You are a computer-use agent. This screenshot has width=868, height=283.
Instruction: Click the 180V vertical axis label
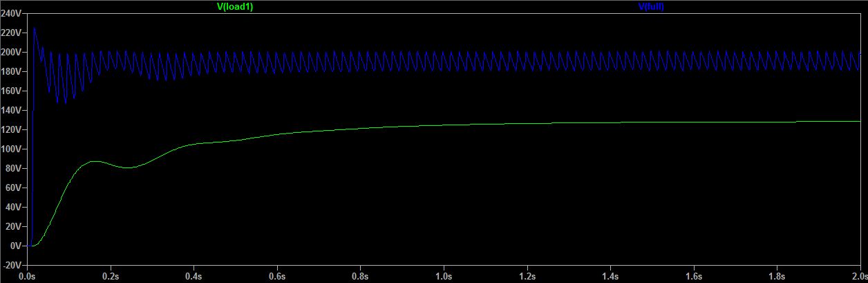(x=12, y=71)
